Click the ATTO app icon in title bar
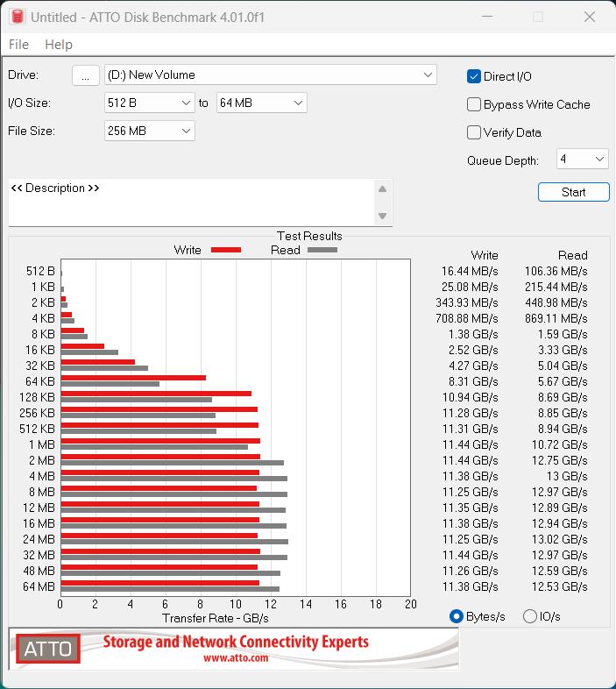The height and width of the screenshot is (689, 616). pyautogui.click(x=15, y=17)
